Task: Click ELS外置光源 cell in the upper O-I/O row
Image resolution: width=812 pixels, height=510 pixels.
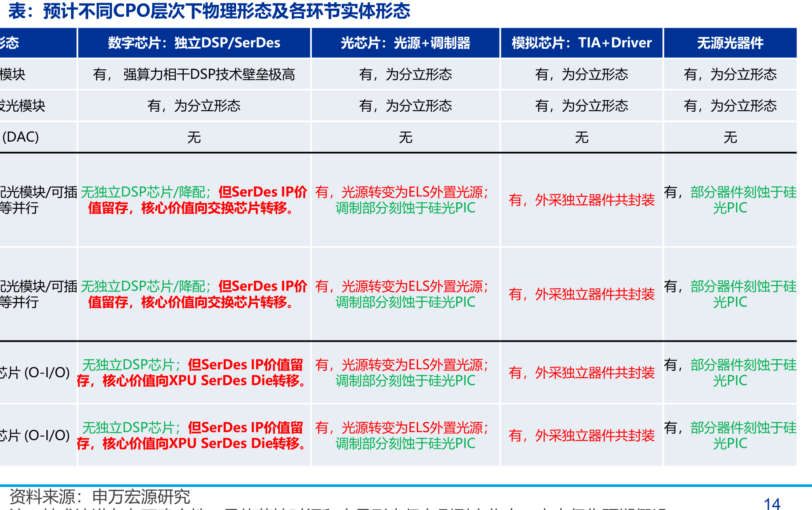Action: pyautogui.click(x=405, y=373)
